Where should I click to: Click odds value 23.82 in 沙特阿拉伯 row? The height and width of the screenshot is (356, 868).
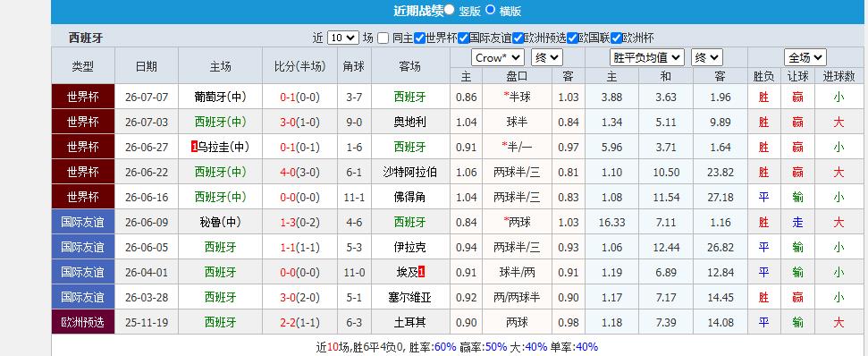coord(721,173)
